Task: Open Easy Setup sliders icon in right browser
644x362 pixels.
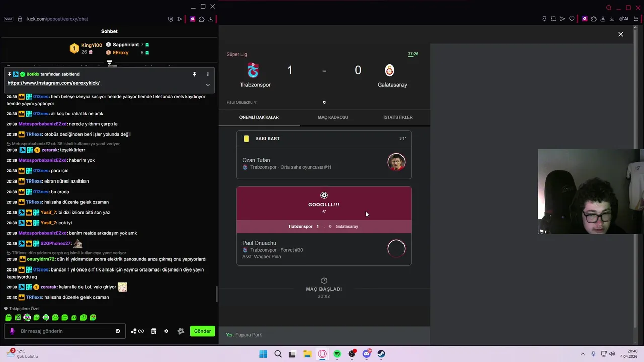Action: [636, 19]
